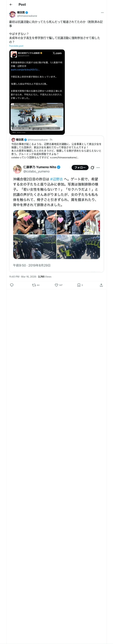Click the フォロー follow button
The image size is (113, 644).
[80, 168]
